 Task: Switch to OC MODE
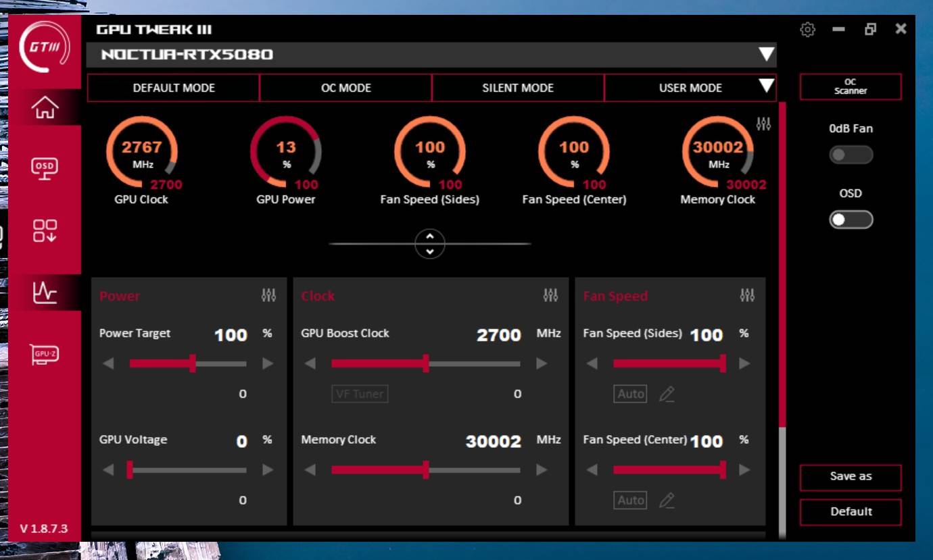pyautogui.click(x=345, y=88)
